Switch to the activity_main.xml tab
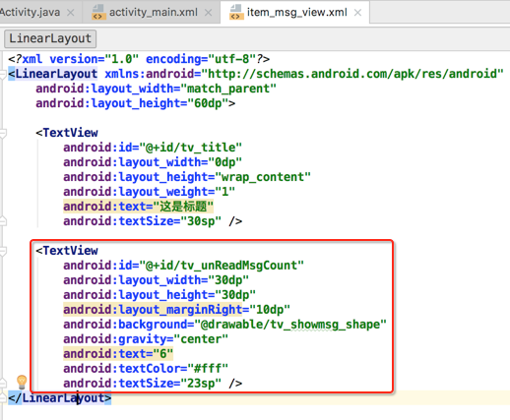The height and width of the screenshot is (420, 510). (x=153, y=13)
